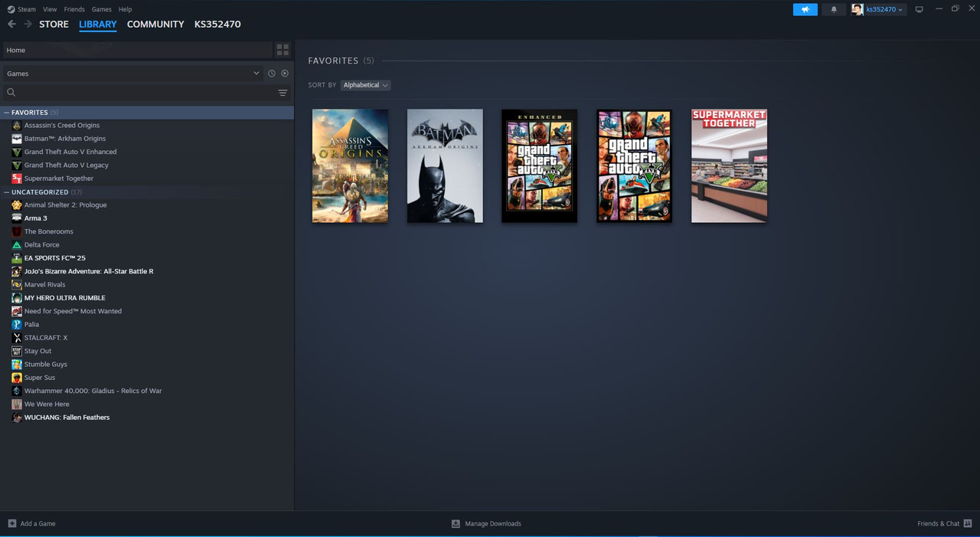Viewport: 980px width, 537px height.
Task: Click the Add a Game plus icon
Action: click(x=11, y=523)
